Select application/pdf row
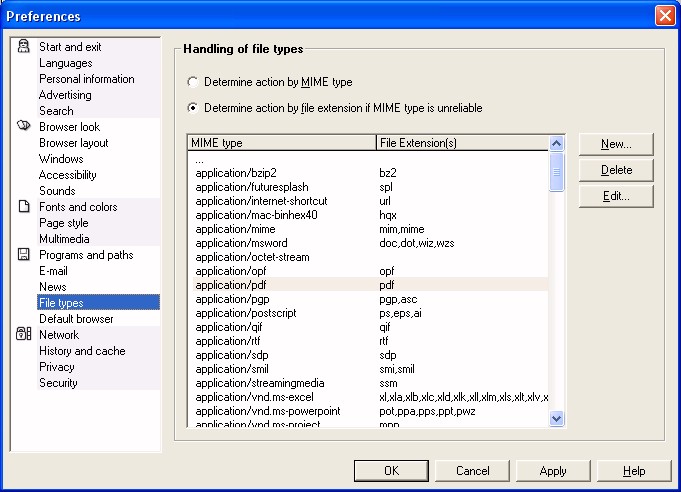Image resolution: width=681 pixels, height=492 pixels. point(370,285)
